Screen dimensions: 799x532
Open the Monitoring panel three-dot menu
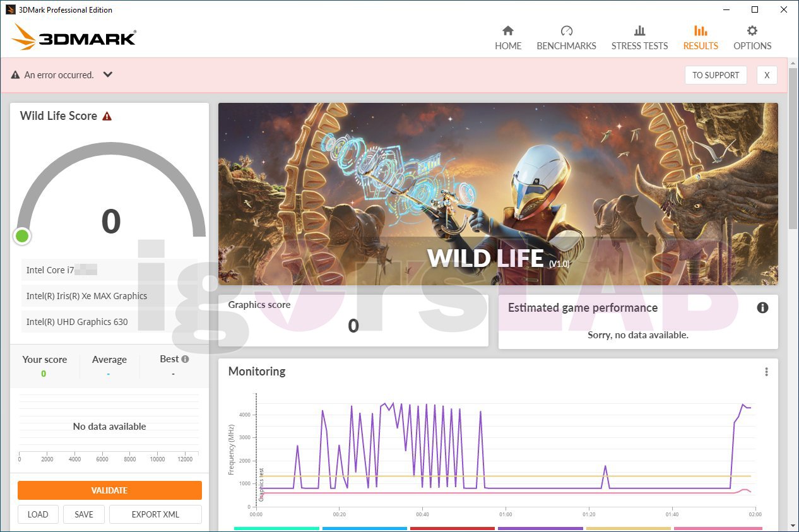(766, 372)
